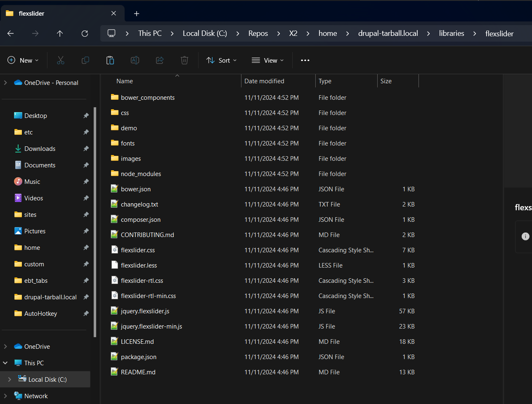
Task: Collapse the This PC tree node
Action: click(5, 363)
